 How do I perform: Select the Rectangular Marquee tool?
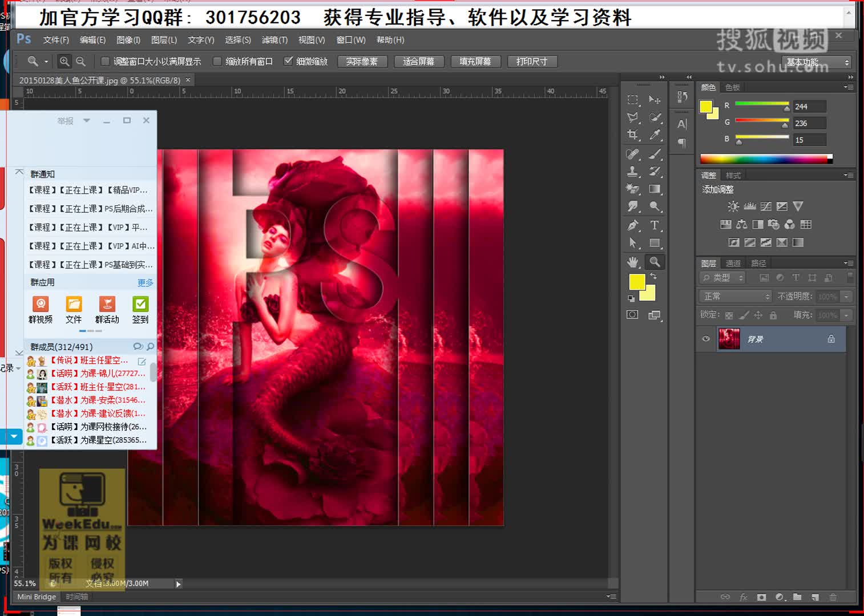[632, 100]
